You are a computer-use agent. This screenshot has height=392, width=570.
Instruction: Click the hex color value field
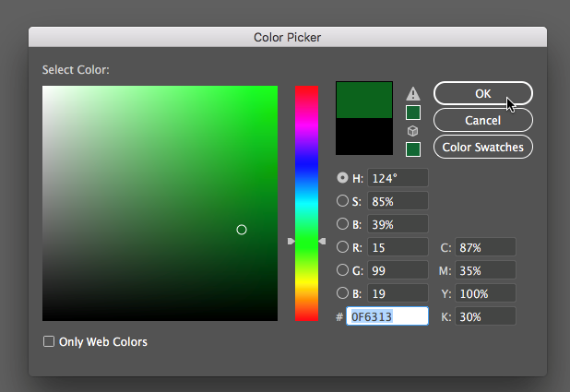(x=387, y=316)
